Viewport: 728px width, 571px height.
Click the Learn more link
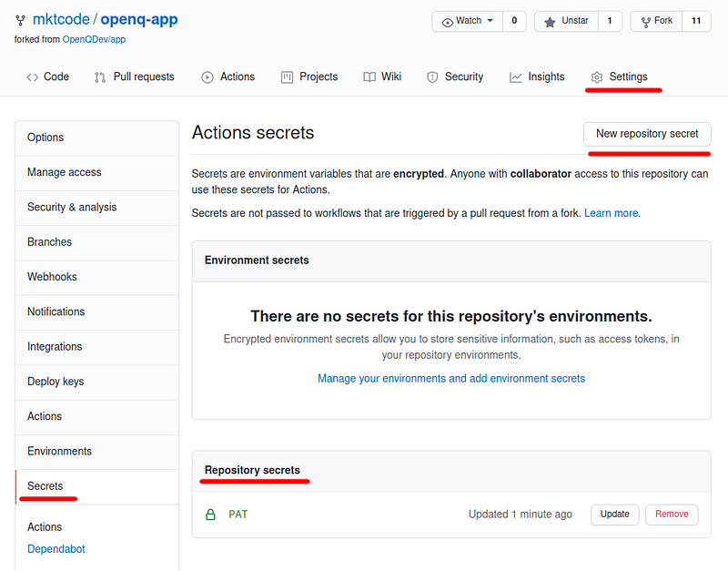click(611, 213)
